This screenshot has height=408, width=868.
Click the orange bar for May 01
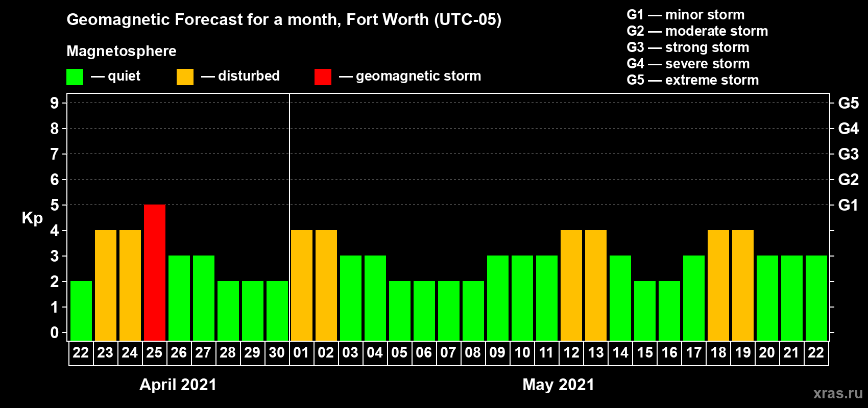(301, 285)
